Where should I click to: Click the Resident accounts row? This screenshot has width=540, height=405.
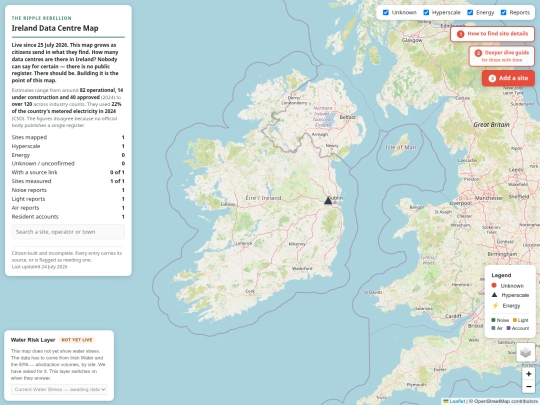68,217
